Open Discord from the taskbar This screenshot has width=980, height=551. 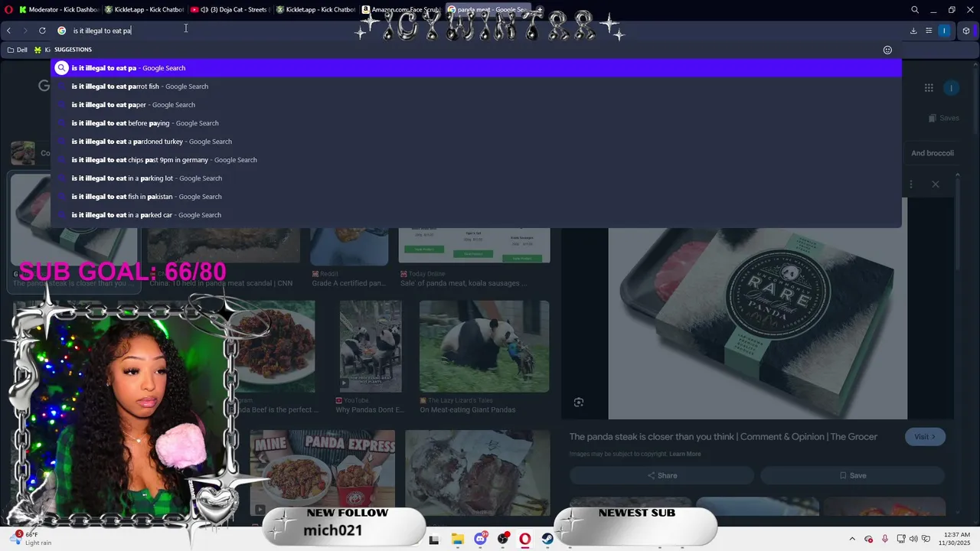[480, 540]
